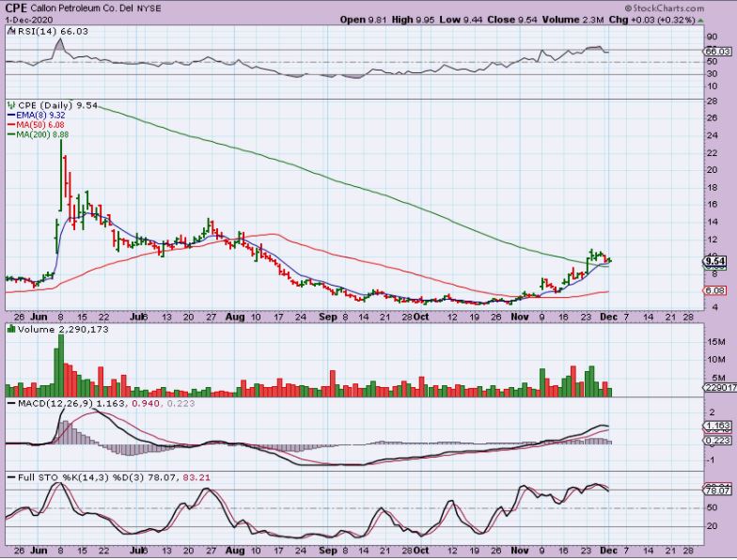Click the Low 9.44 value
The image size is (737, 560).
click(461, 20)
